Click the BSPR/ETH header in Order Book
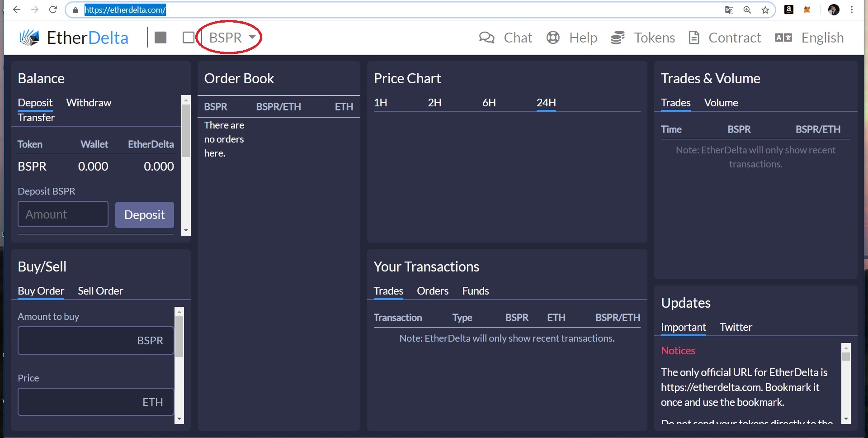 [x=278, y=107]
